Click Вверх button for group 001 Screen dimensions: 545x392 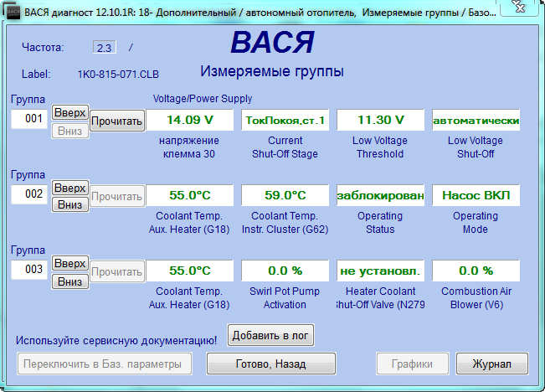(69, 113)
